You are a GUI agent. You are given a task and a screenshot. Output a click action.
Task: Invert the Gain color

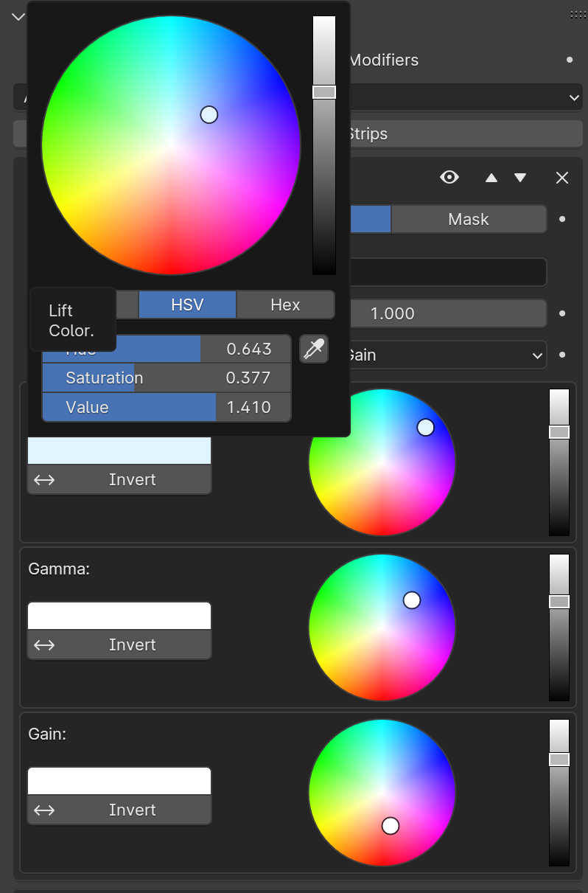119,810
